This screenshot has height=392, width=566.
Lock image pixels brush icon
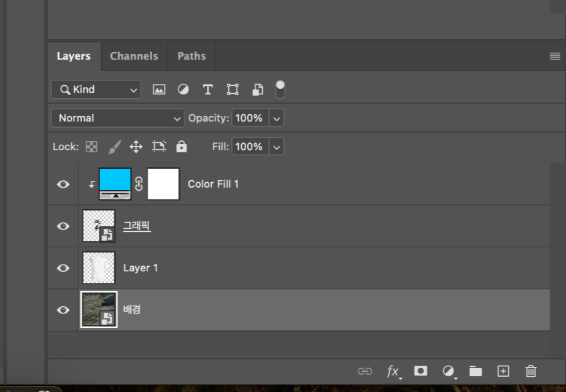point(115,147)
